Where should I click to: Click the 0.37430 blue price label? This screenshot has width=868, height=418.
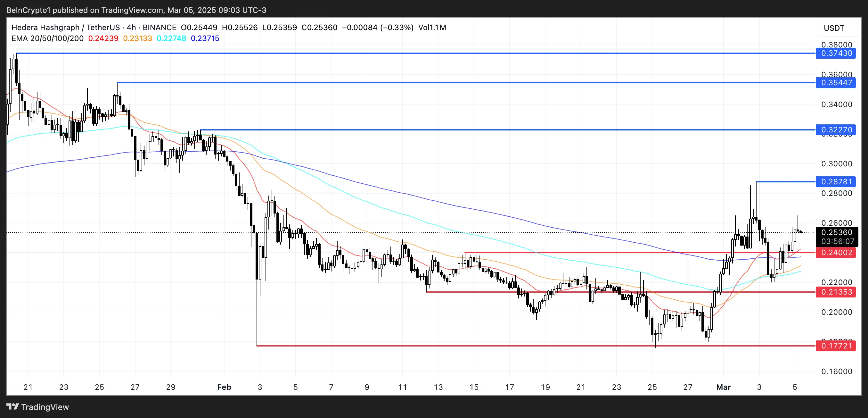836,53
